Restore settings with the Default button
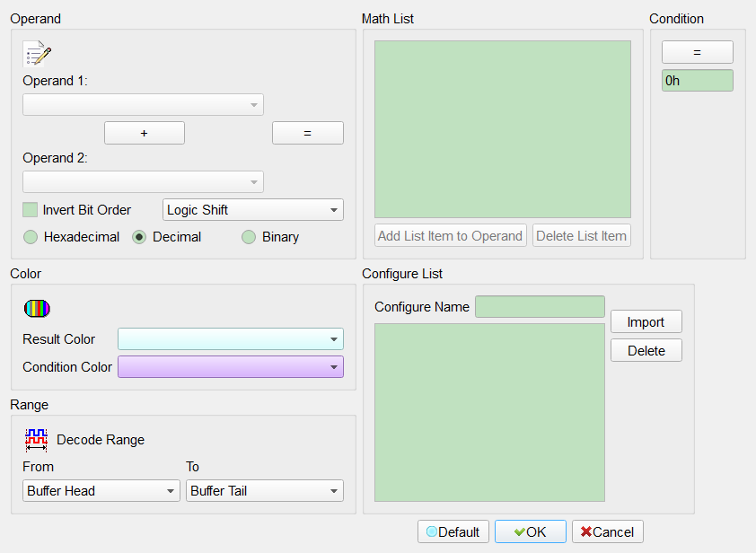This screenshot has width=756, height=553. [x=453, y=531]
